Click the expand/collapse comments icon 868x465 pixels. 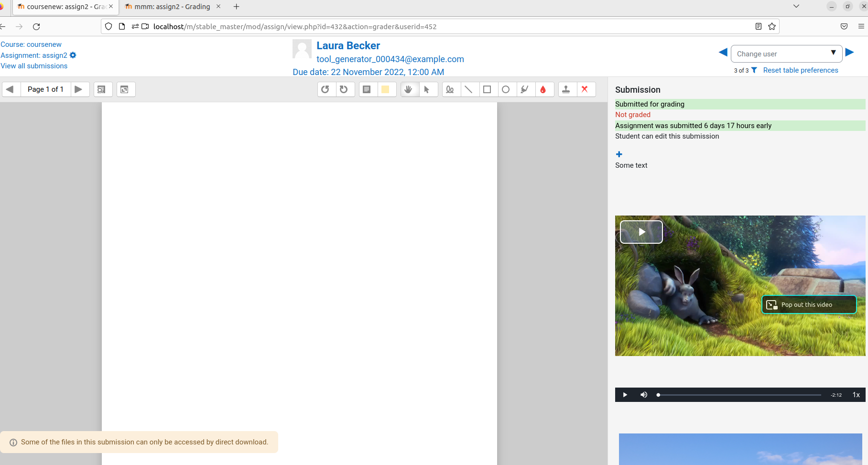(x=125, y=89)
